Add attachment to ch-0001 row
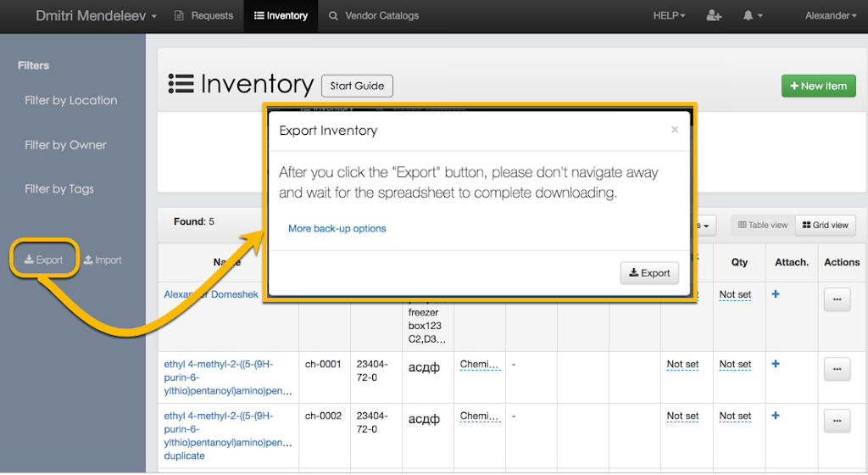868x475 pixels. click(x=776, y=364)
